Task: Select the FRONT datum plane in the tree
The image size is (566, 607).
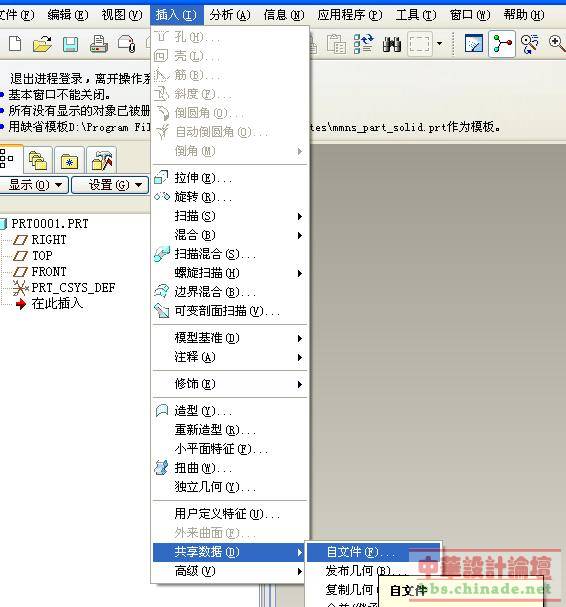Action: tap(48, 272)
